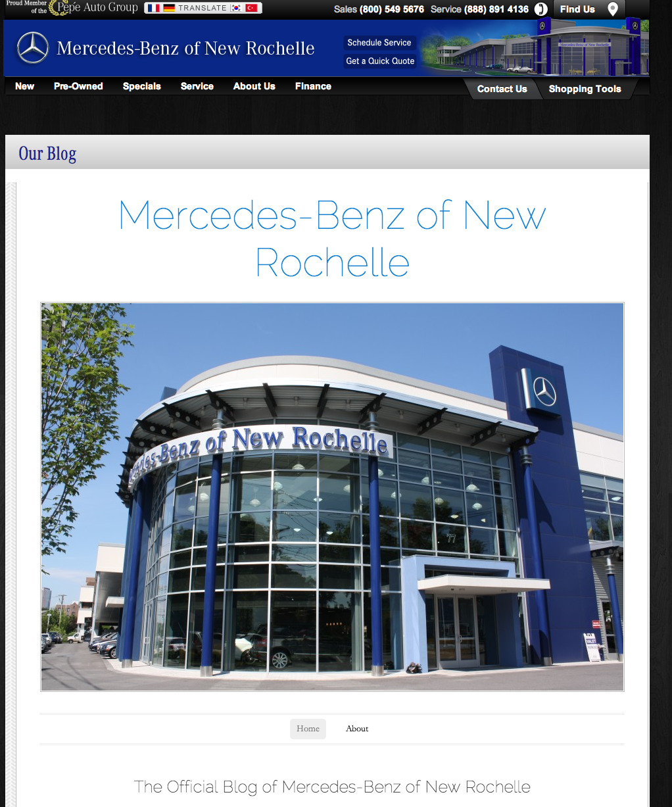Open the Pre-Owned menu

pos(78,86)
